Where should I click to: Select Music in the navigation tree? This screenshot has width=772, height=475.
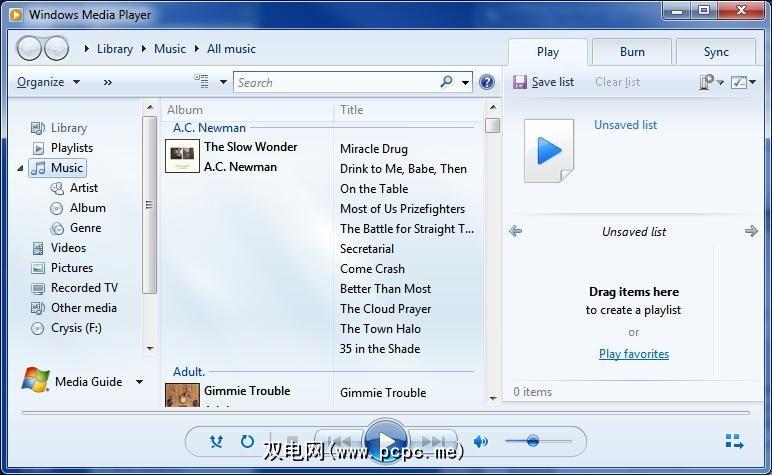(58, 168)
